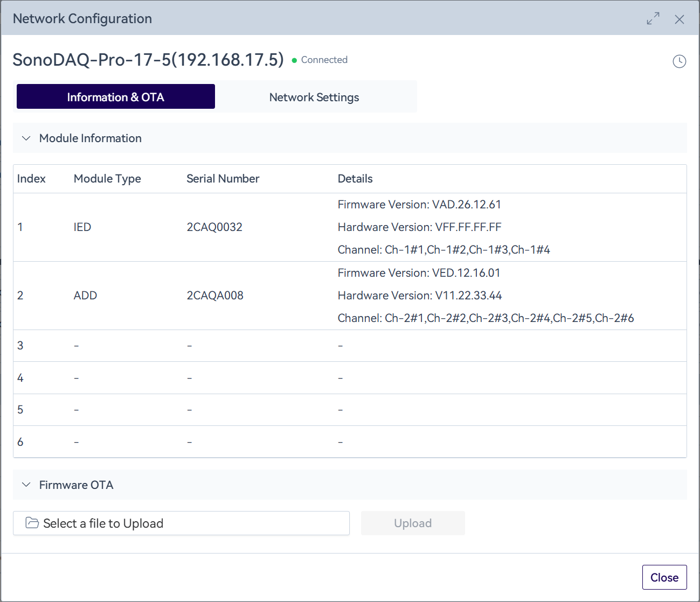Click serial number 2CAQA008
700x602 pixels.
point(215,296)
